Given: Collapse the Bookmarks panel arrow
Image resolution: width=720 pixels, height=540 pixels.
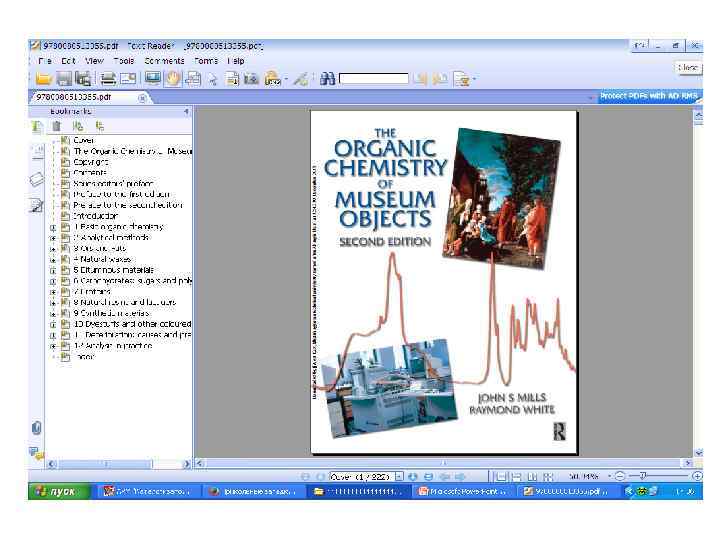Looking at the screenshot, I should click(186, 111).
